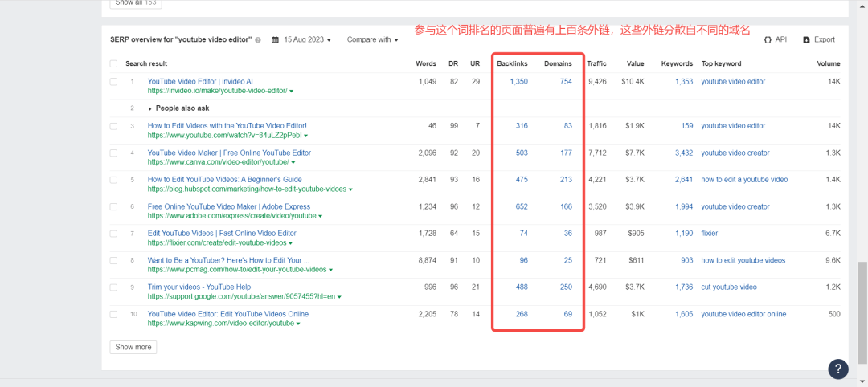Image resolution: width=868 pixels, height=387 pixels.
Task: Click the Volume column header
Action: (828, 63)
